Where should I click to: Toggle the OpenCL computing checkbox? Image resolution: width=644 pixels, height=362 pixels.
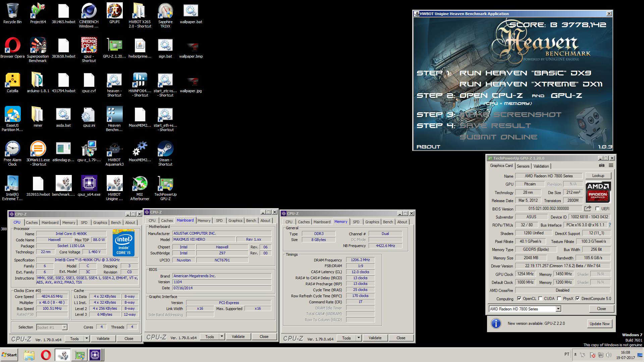[x=519, y=299]
